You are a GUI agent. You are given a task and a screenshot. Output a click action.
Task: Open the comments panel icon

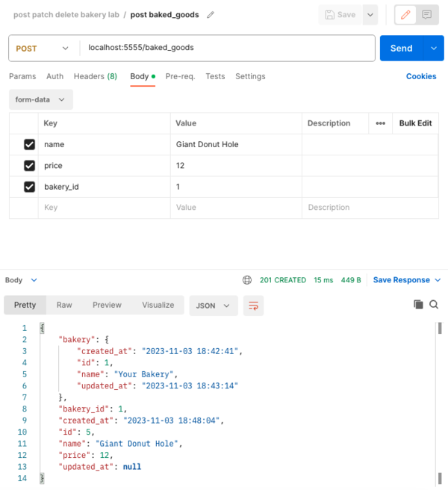point(427,15)
